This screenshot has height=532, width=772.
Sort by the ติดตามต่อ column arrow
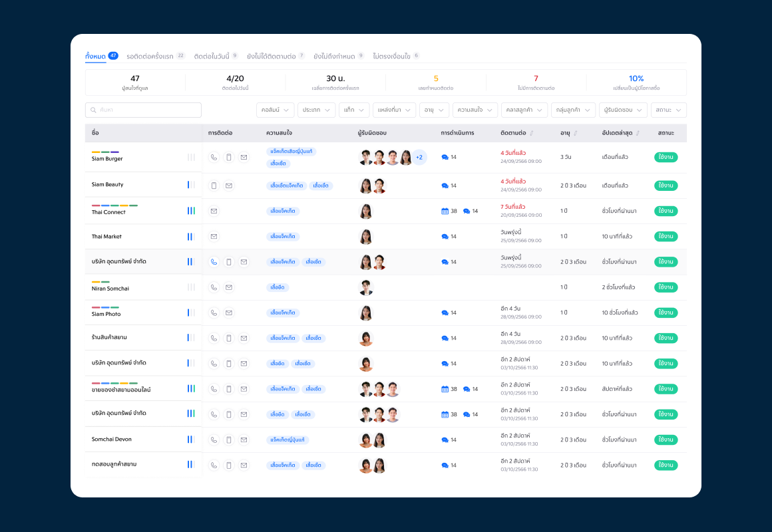click(x=532, y=134)
